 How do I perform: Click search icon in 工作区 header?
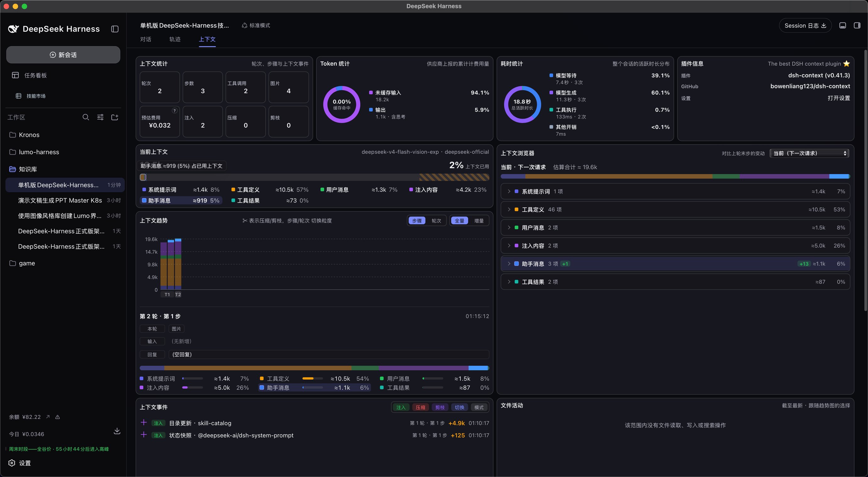click(x=86, y=117)
